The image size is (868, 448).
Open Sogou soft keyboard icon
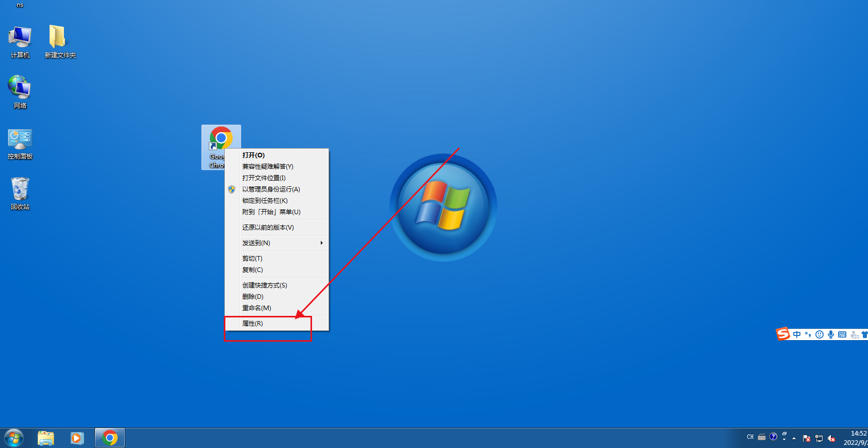click(842, 334)
